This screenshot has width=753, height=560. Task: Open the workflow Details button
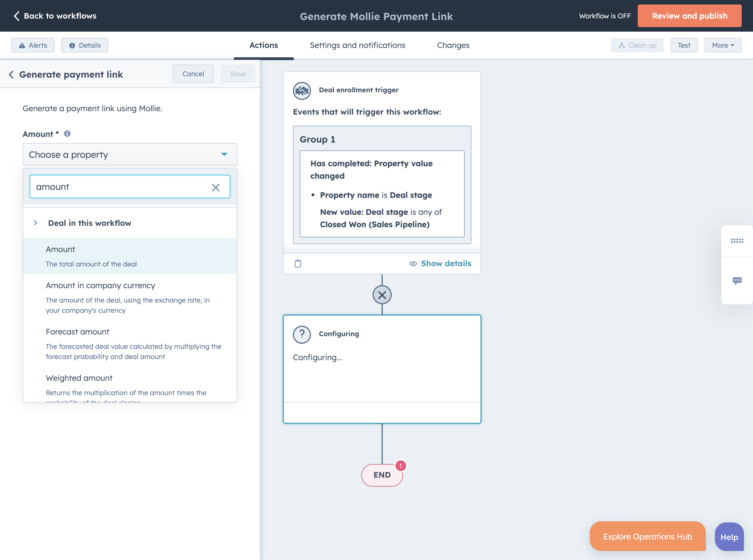85,45
